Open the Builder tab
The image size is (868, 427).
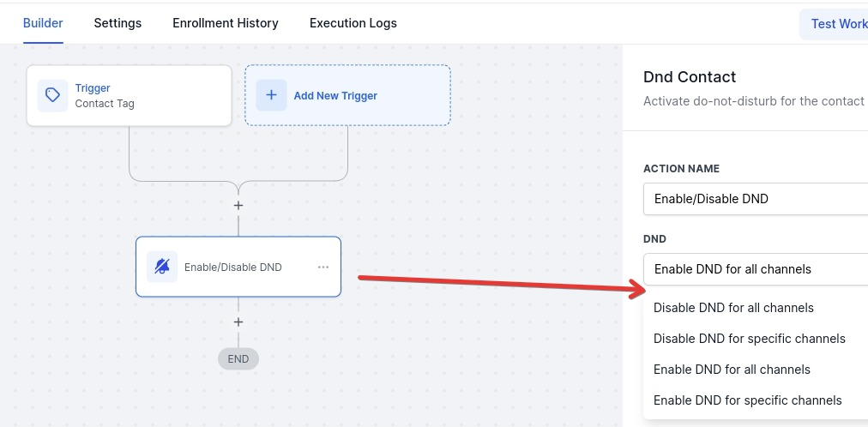pos(43,23)
